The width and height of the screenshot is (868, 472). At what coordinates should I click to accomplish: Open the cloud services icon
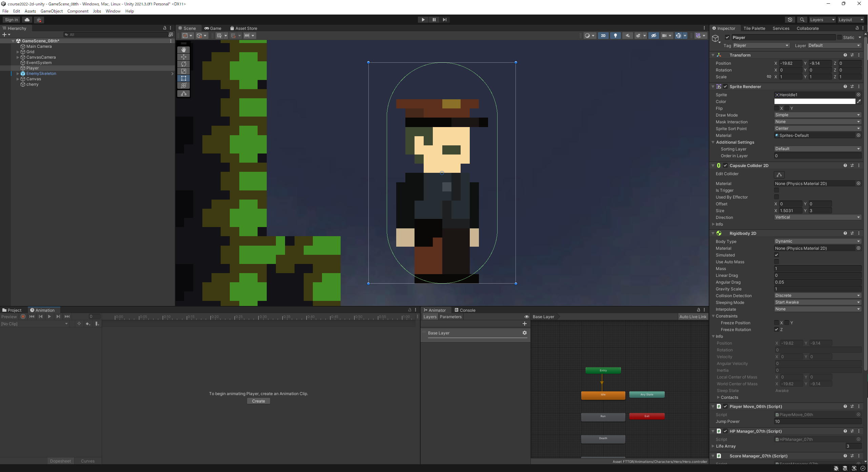coord(27,20)
